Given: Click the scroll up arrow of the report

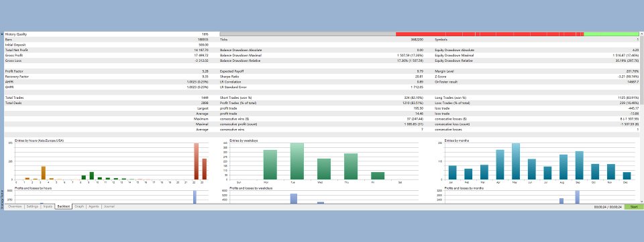Looking at the screenshot, I should point(641,34).
